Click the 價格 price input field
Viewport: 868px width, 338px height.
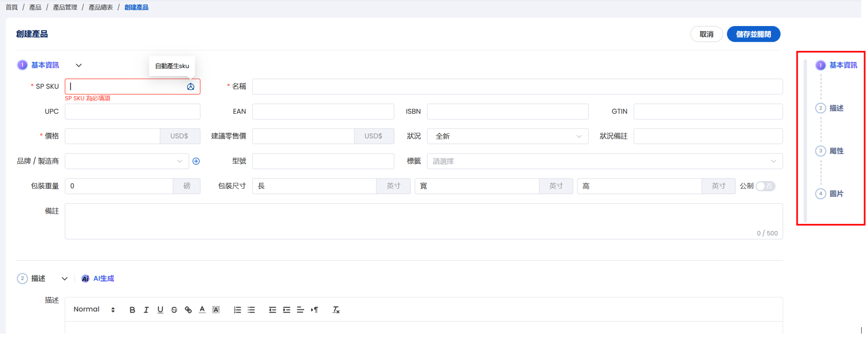tap(113, 136)
